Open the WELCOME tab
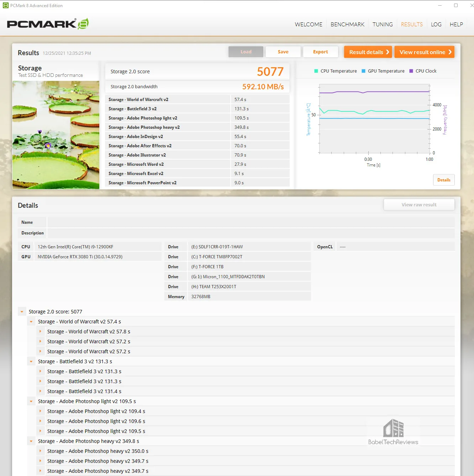This screenshot has width=474, height=476. coord(309,24)
